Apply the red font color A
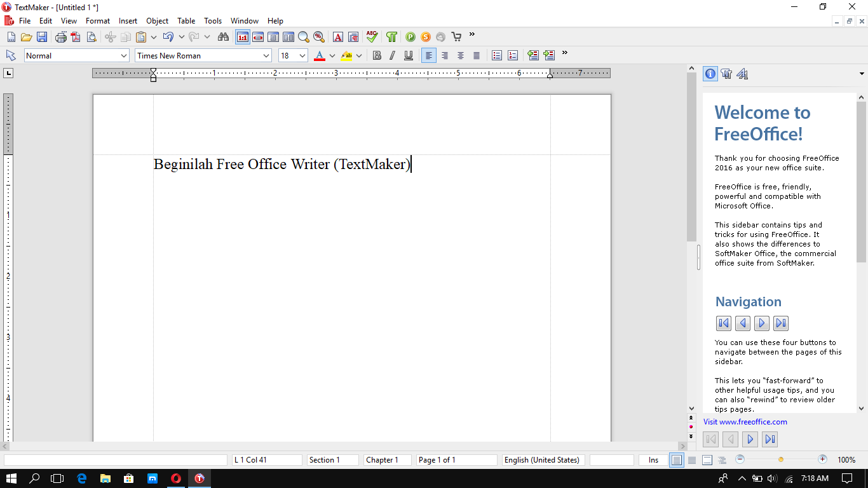Image resolution: width=868 pixels, height=488 pixels. point(320,55)
